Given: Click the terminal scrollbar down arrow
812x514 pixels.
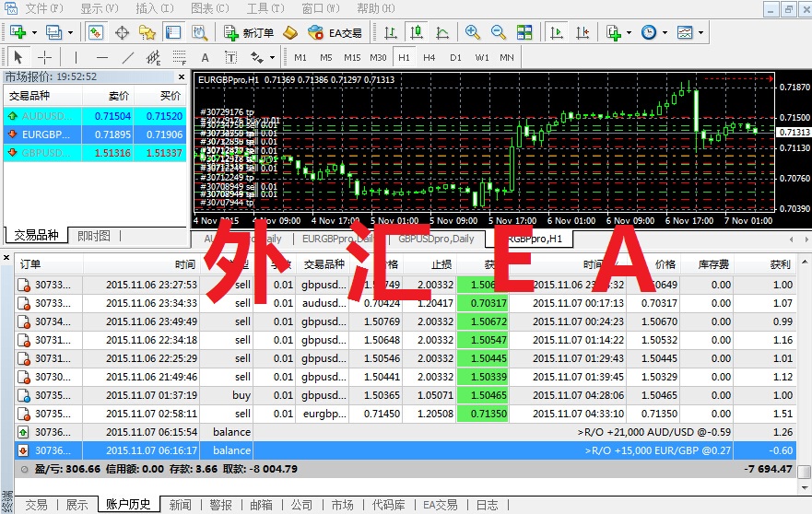Looking at the screenshot, I should (x=805, y=487).
